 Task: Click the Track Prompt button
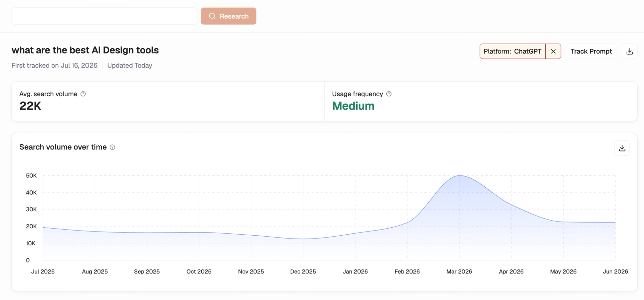[591, 51]
